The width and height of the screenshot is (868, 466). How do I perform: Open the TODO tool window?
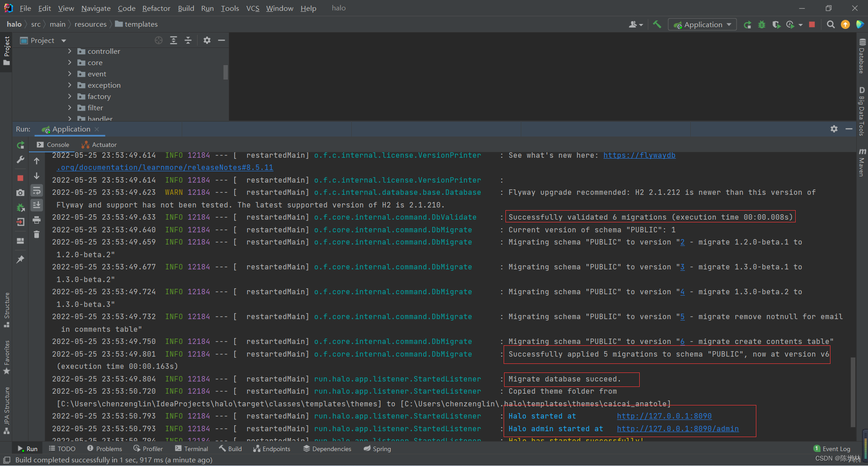[62, 449]
